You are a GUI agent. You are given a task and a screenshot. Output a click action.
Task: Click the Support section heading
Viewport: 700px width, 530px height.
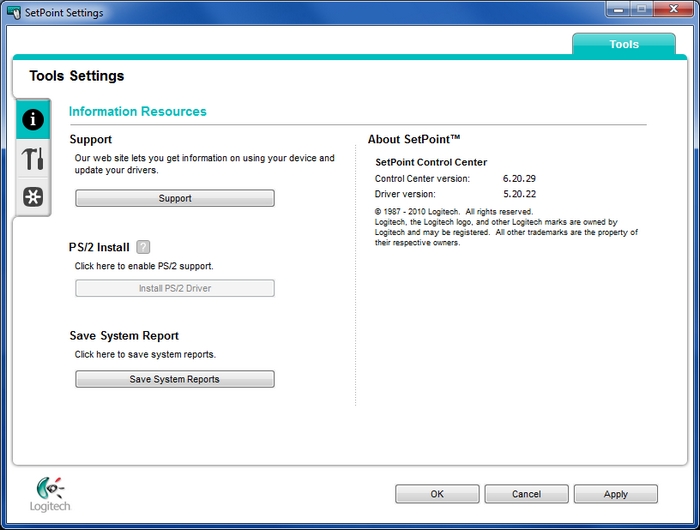coord(91,139)
